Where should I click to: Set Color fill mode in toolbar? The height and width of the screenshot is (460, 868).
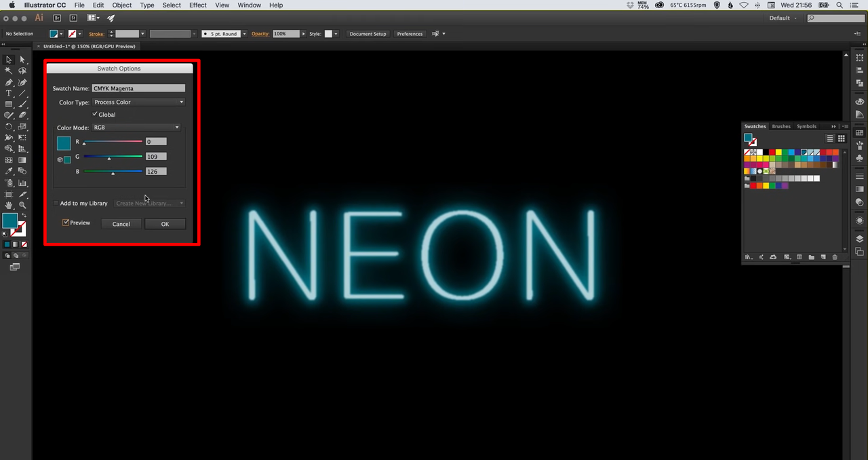click(7, 244)
